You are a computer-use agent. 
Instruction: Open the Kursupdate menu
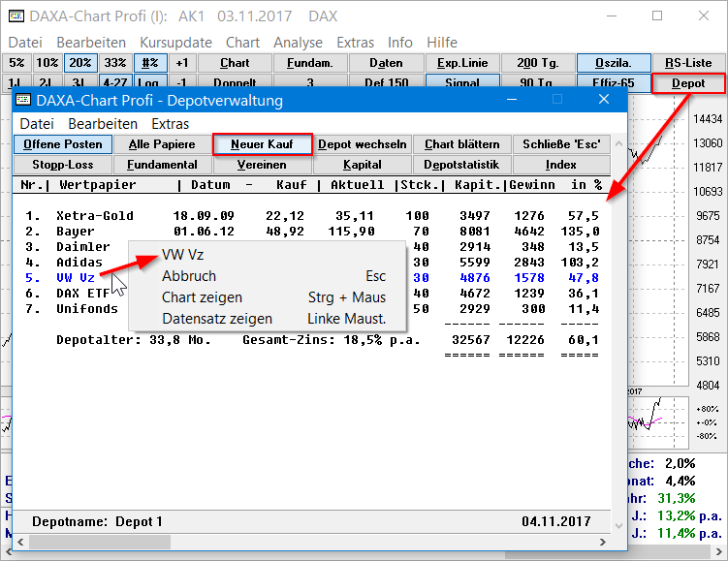coord(175,43)
